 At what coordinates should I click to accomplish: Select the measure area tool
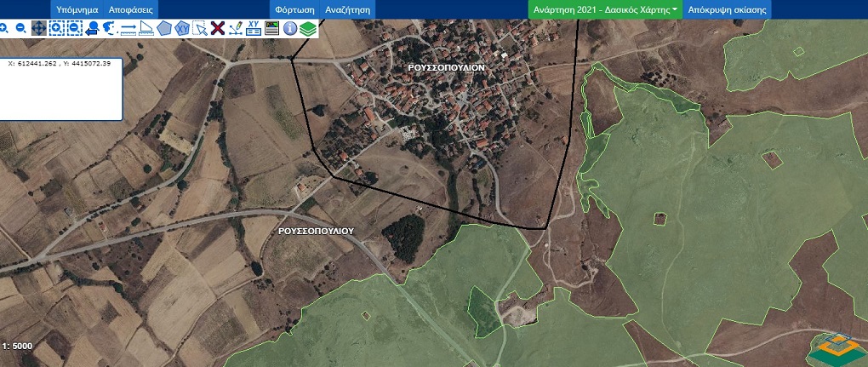[x=146, y=28]
